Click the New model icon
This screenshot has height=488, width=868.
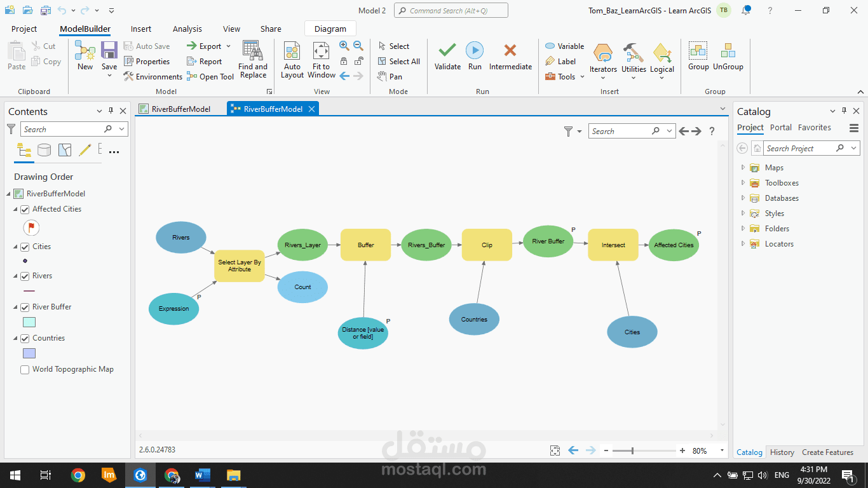click(85, 56)
